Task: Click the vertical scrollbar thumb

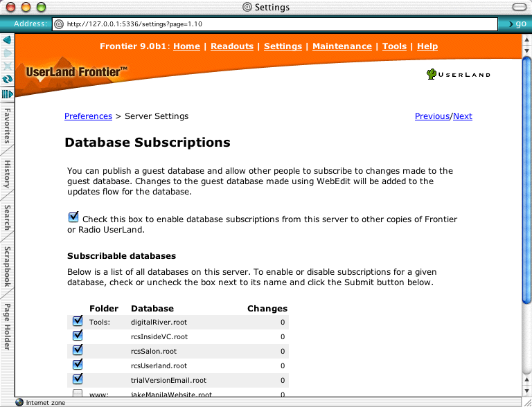Action: (x=526, y=180)
